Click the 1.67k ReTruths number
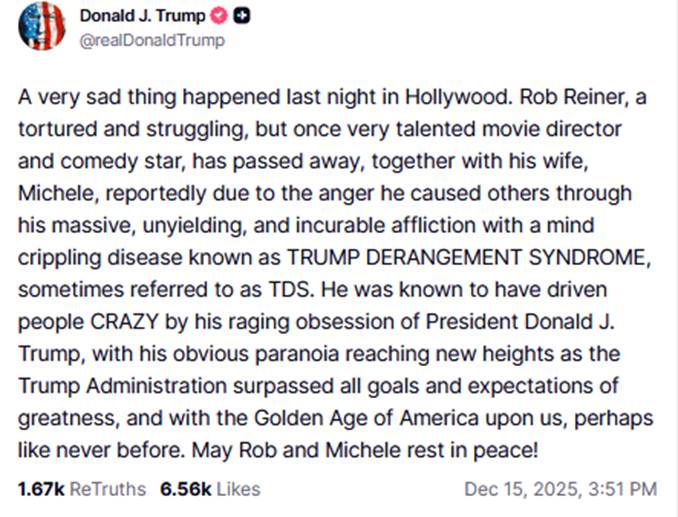The width and height of the screenshot is (678, 517). pos(40,489)
